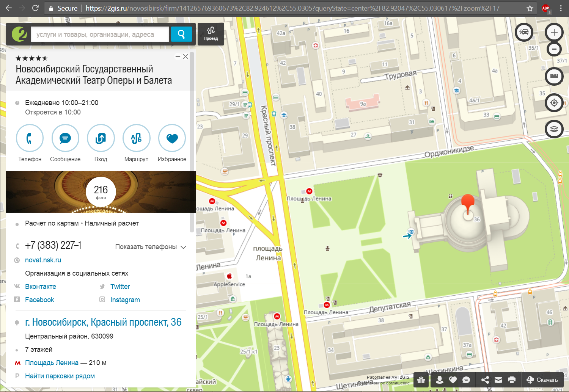This screenshot has height=392, width=569.
Task: Click the locate-me geolocation button
Action: click(554, 103)
